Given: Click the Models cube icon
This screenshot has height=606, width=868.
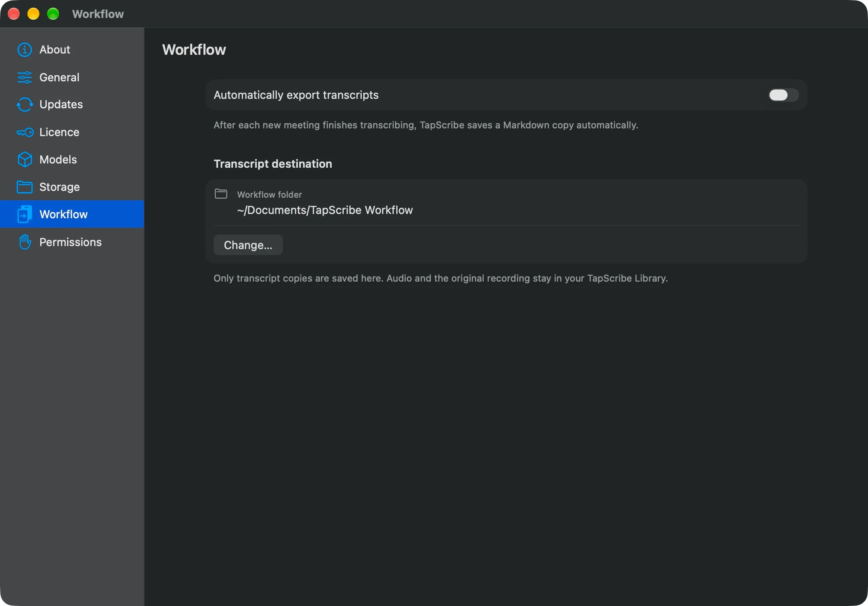Looking at the screenshot, I should tap(24, 160).
